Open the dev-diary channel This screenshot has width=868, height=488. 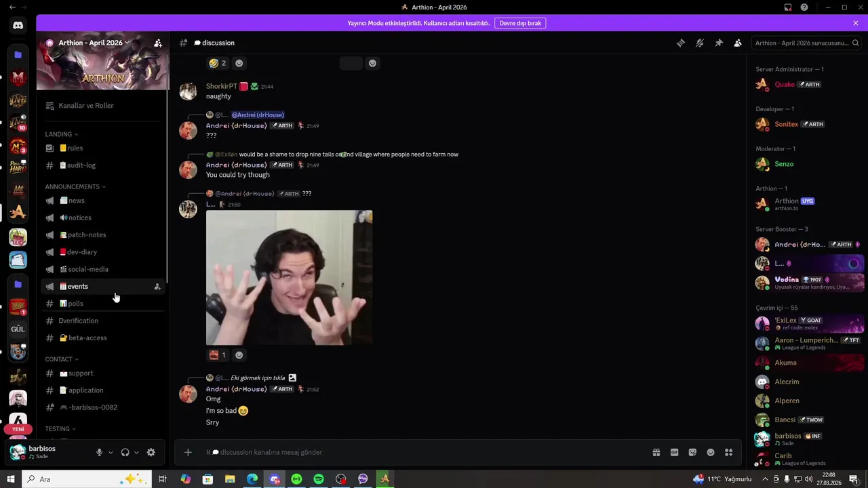pyautogui.click(x=102, y=252)
